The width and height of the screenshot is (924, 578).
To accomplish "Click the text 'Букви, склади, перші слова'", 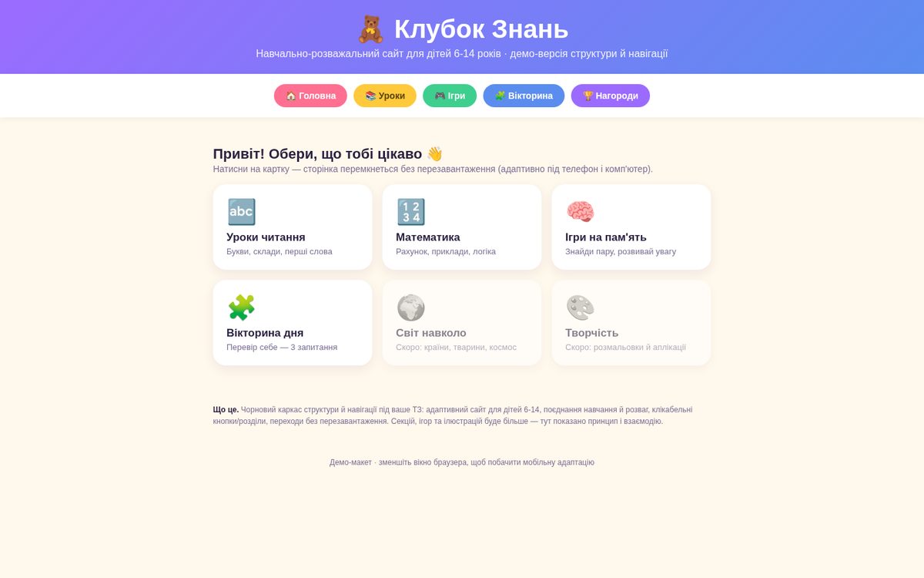I will pyautogui.click(x=280, y=251).
